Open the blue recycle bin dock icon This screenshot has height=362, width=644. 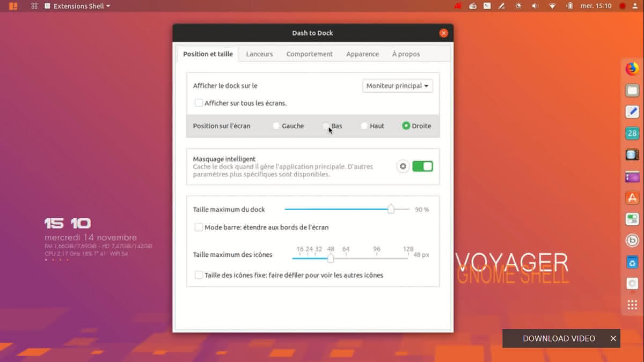[632, 262]
